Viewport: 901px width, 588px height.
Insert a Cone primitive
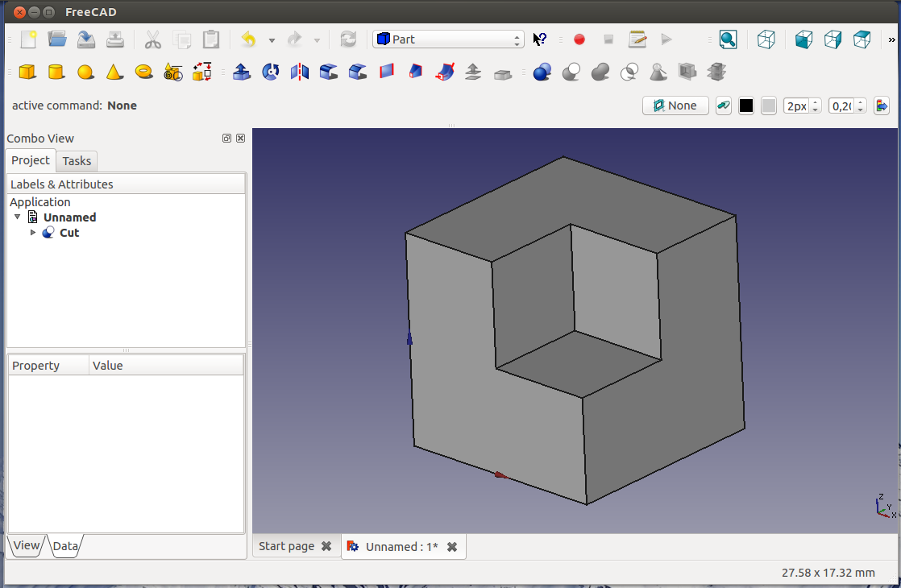(114, 72)
